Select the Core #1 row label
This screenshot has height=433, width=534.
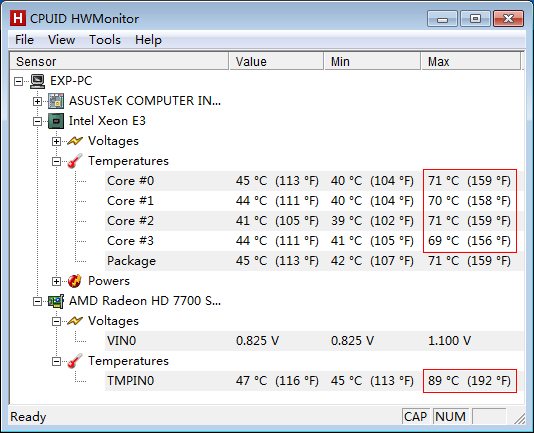[x=130, y=201]
